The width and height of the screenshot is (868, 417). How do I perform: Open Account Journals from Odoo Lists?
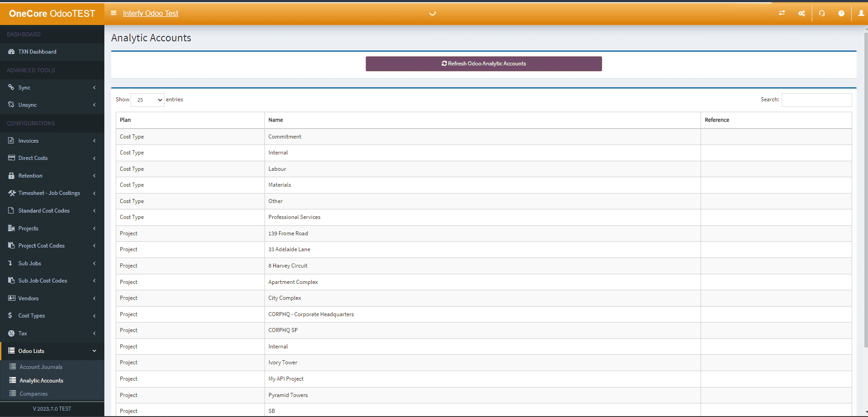(40, 367)
